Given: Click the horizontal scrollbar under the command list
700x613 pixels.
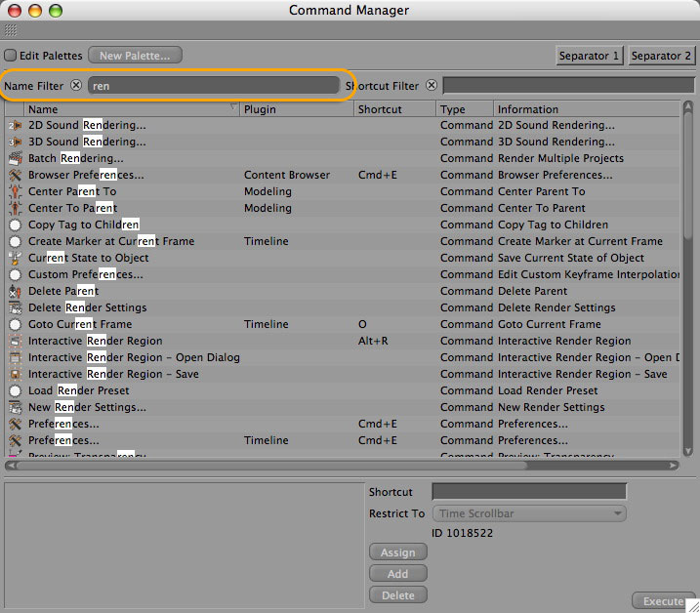Looking at the screenshot, I should [x=342, y=466].
